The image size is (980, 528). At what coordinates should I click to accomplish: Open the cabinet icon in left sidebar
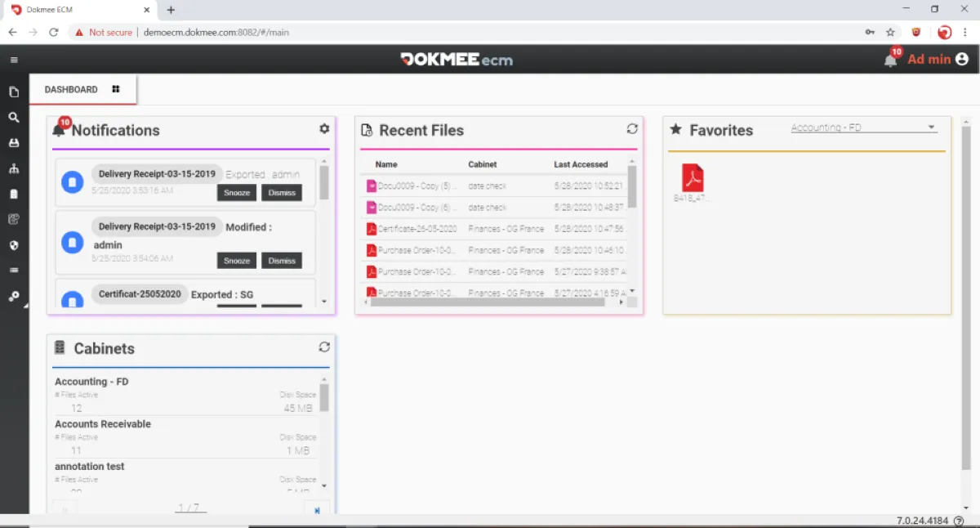[x=14, y=195]
